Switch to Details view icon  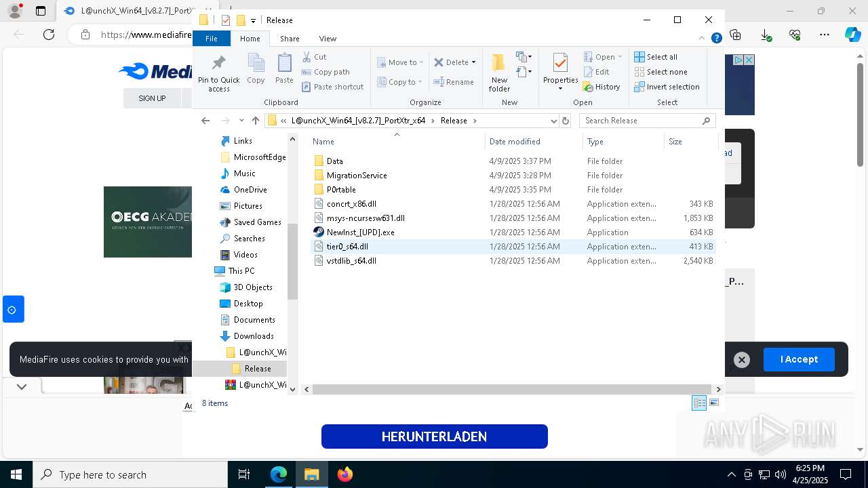point(699,403)
